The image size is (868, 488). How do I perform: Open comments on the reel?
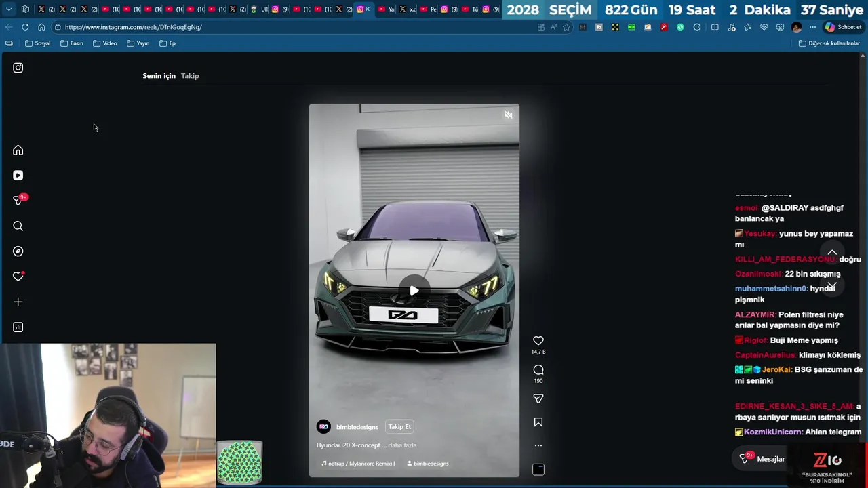coord(538,370)
